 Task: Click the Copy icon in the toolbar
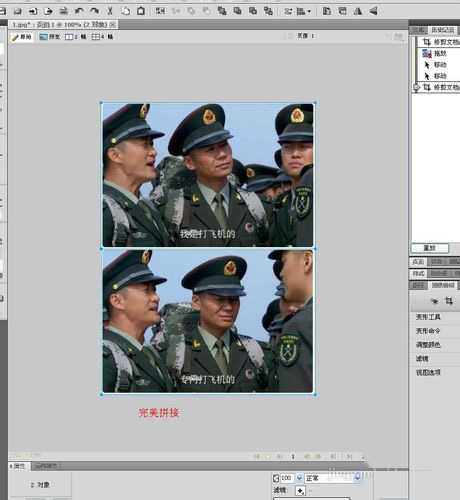[x=125, y=11]
